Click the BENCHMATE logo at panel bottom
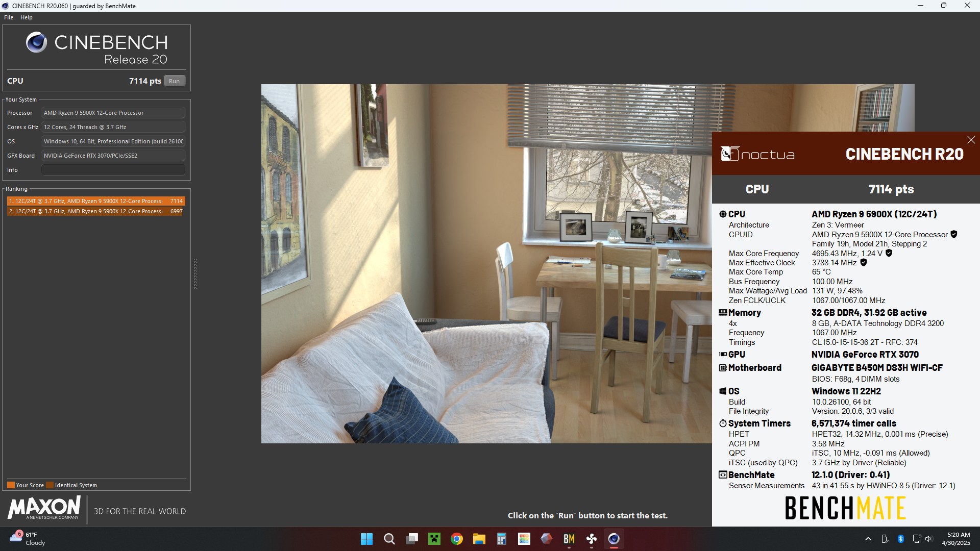 845,508
